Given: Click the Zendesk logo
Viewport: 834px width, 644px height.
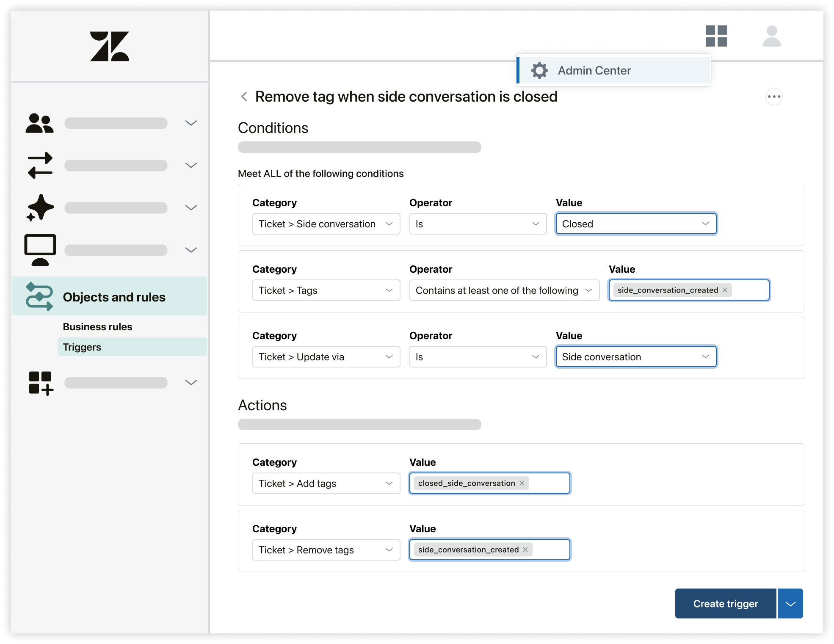Looking at the screenshot, I should [x=109, y=46].
